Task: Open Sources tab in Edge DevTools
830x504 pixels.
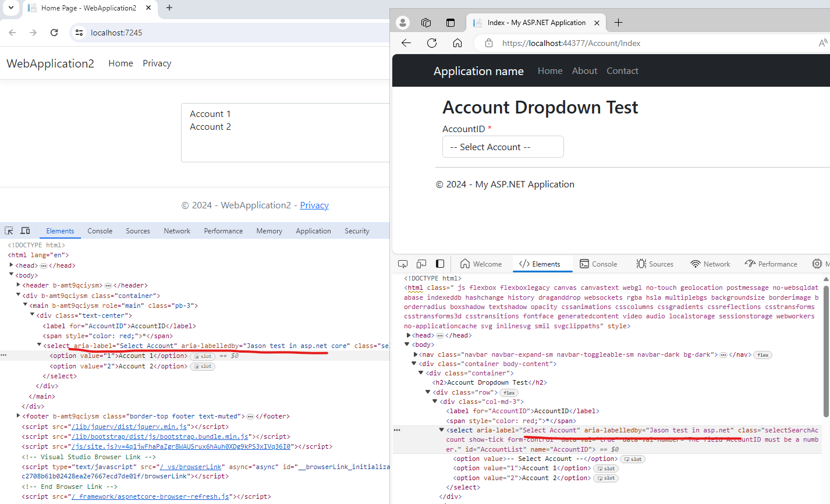Action: 655,264
